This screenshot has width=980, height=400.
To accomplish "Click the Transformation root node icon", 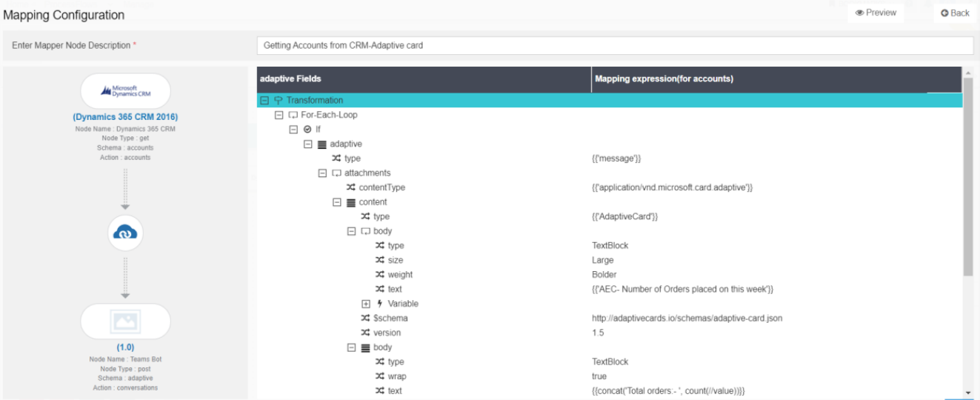I will point(279,100).
